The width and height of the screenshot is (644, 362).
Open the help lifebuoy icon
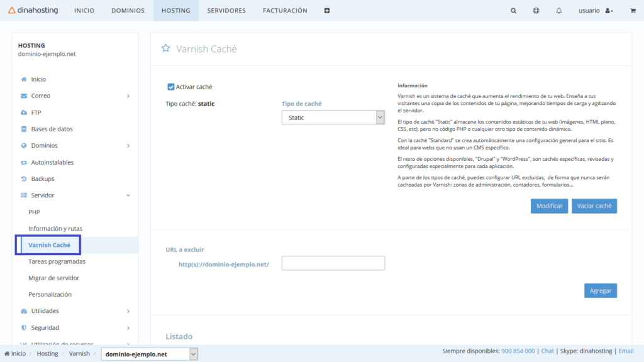click(x=536, y=11)
